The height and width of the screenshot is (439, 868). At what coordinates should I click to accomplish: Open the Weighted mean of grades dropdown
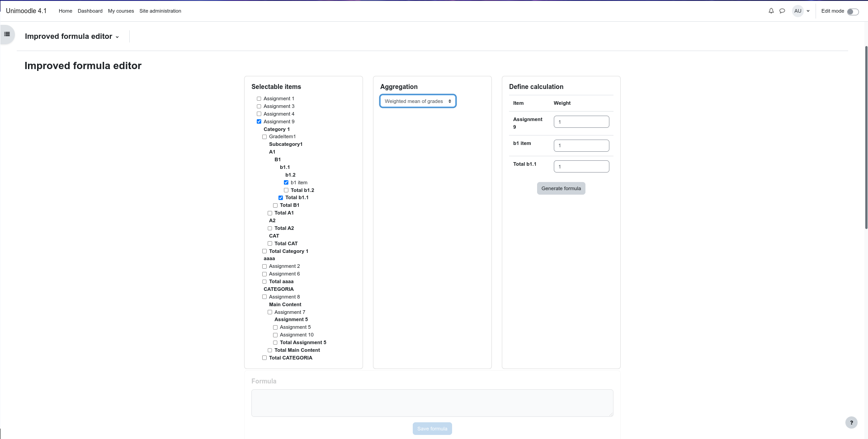pos(418,101)
